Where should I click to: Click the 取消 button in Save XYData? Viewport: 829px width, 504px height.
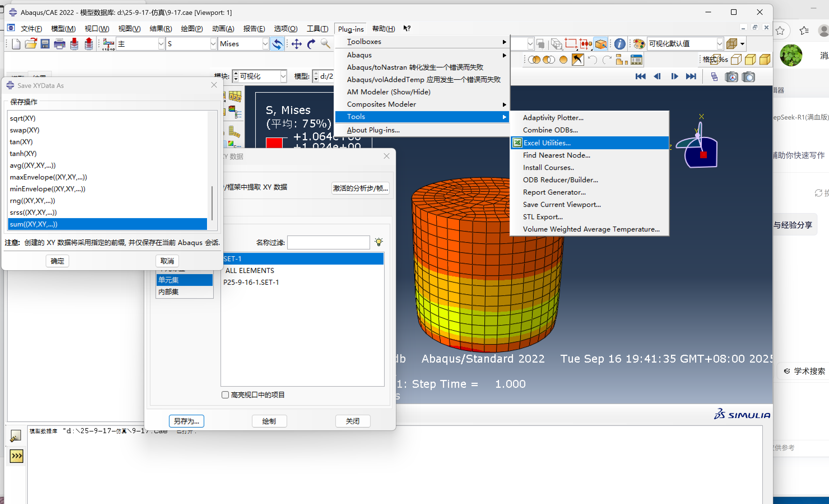click(x=167, y=261)
